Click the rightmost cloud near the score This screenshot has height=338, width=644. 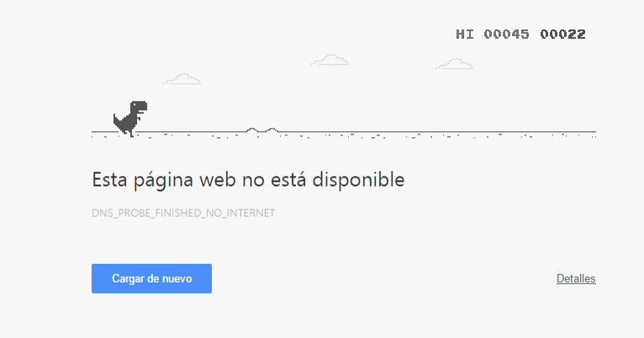point(454,64)
